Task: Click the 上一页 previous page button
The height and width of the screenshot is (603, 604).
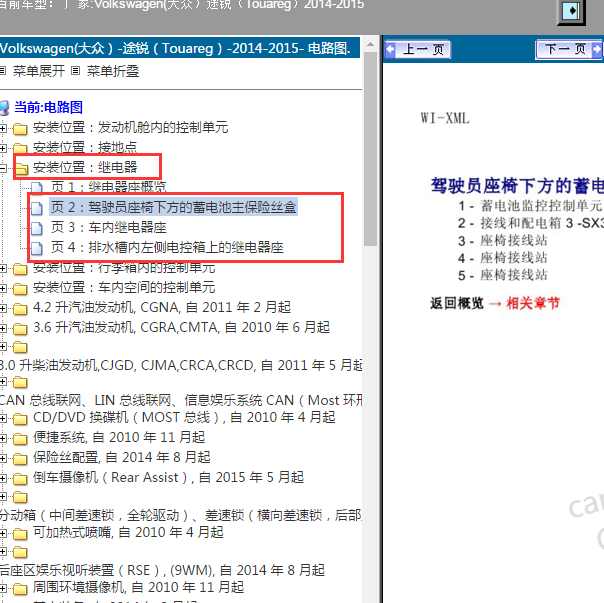Action: (418, 49)
